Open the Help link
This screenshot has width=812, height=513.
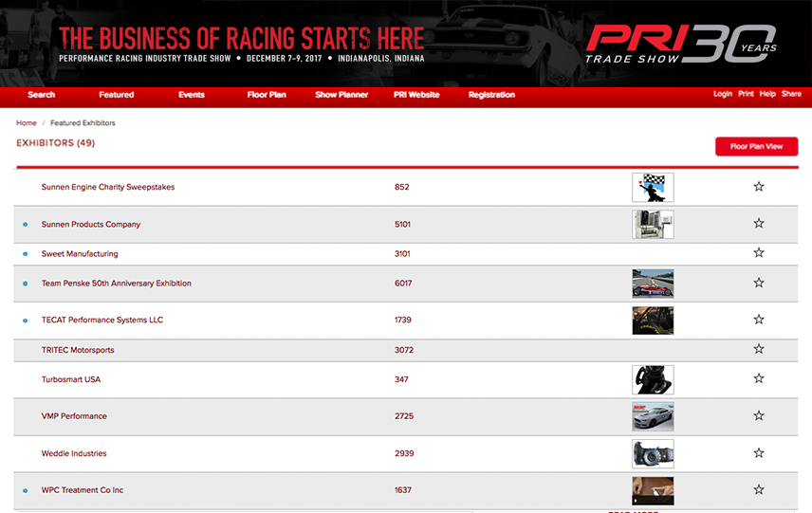pyautogui.click(x=767, y=94)
